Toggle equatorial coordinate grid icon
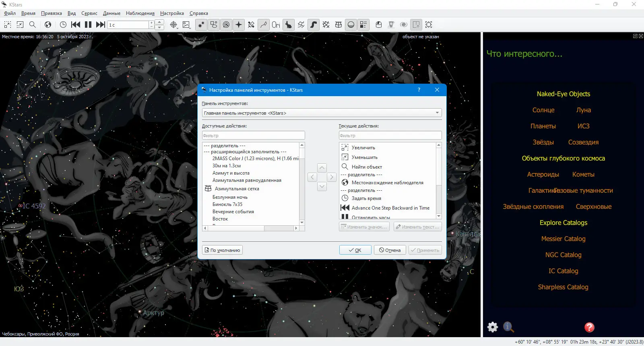Image resolution: width=644 pixels, height=346 pixels. pyautogui.click(x=326, y=25)
